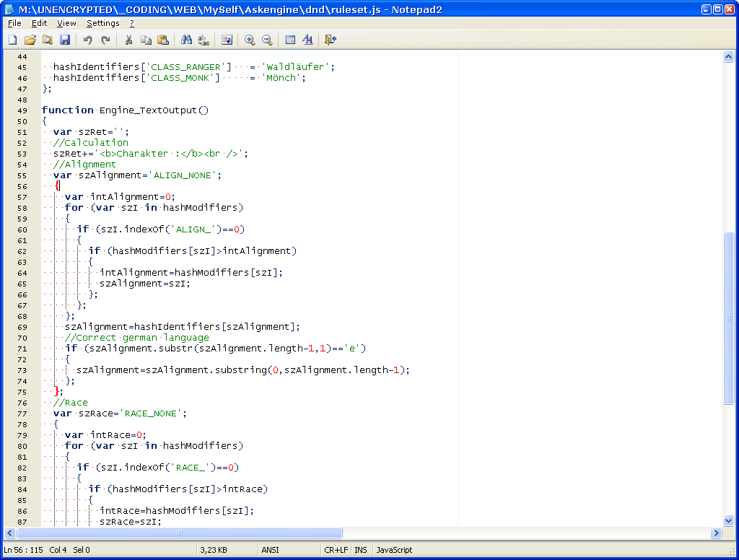The width and height of the screenshot is (739, 560).
Task: Click the 'szAlignment=szI;' line
Action: 144,284
